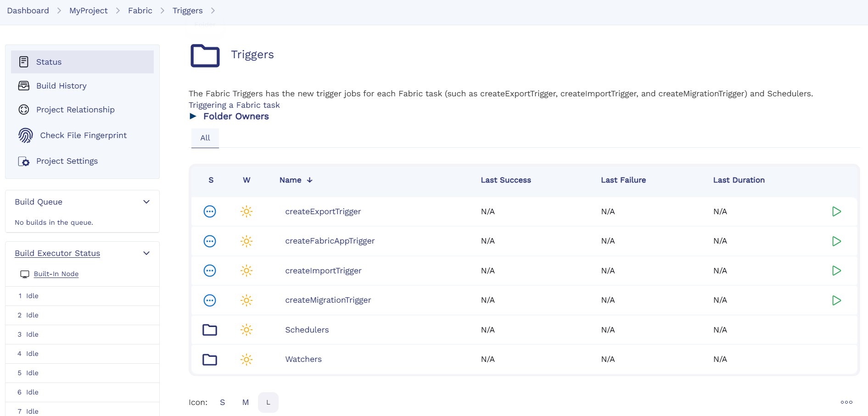Open the Built-In Node link
This screenshot has height=416, width=868.
click(56, 274)
